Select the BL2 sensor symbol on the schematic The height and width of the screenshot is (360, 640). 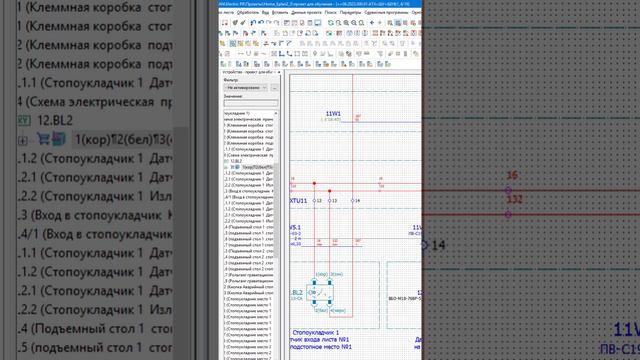320,292
